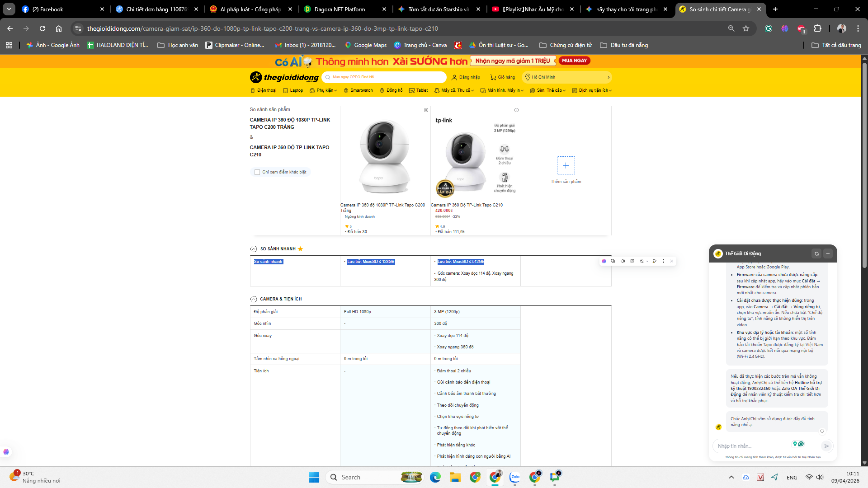Click the Đăng nhập login link
This screenshot has height=488, width=868.
(466, 77)
